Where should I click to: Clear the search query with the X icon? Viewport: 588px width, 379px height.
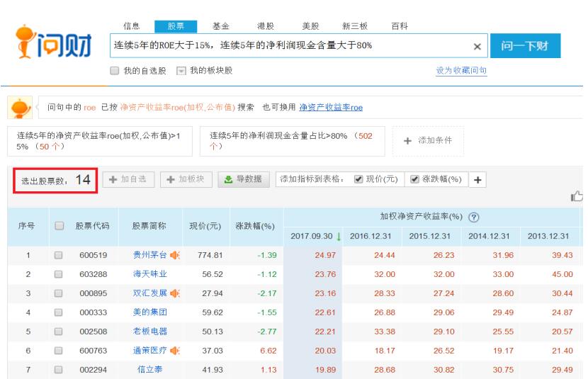477,47
